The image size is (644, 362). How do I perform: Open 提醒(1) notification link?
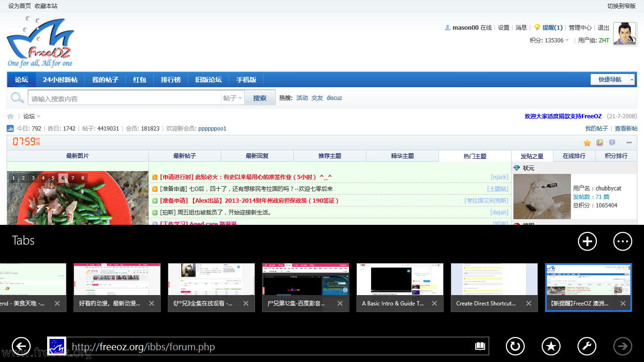(x=552, y=28)
